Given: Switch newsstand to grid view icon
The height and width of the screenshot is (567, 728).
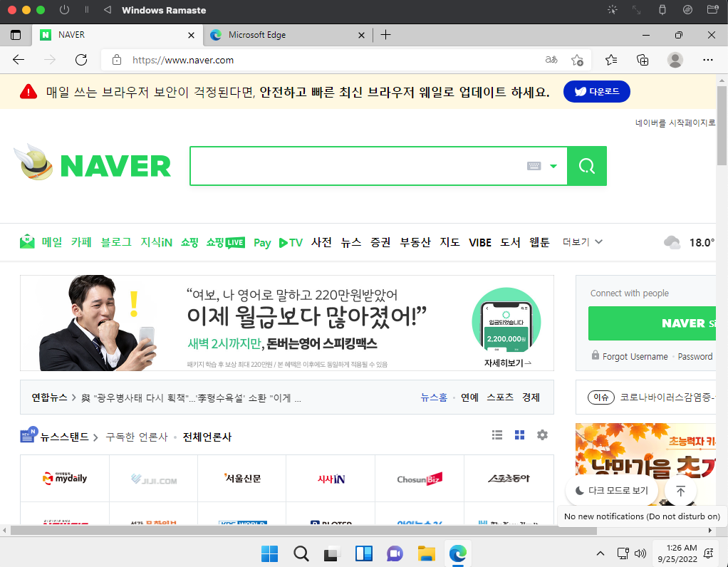Looking at the screenshot, I should coord(519,435).
